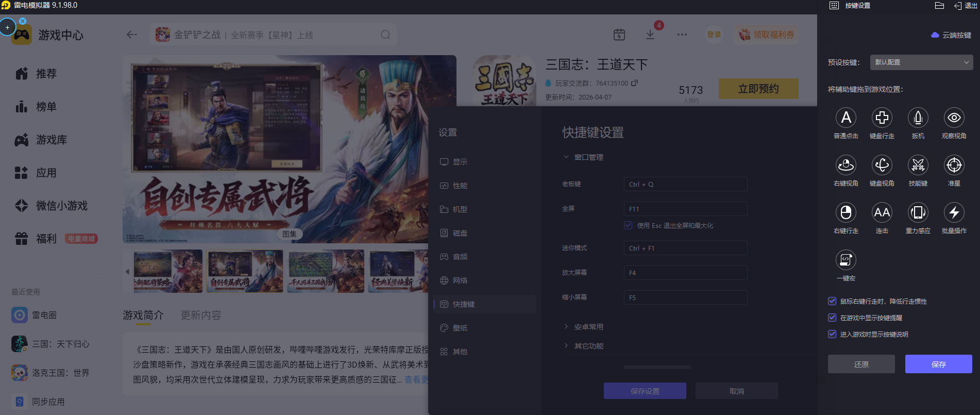
Task: Select the 一键宏 macro icon
Action: click(846, 260)
